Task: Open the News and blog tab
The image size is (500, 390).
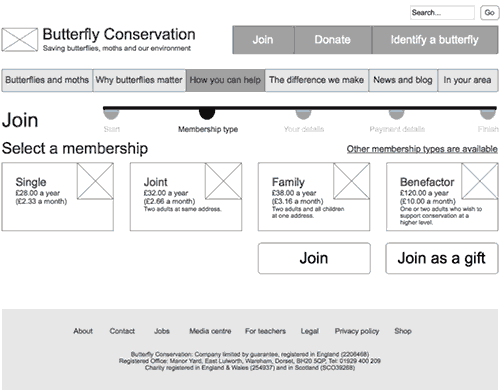Action: (403, 80)
